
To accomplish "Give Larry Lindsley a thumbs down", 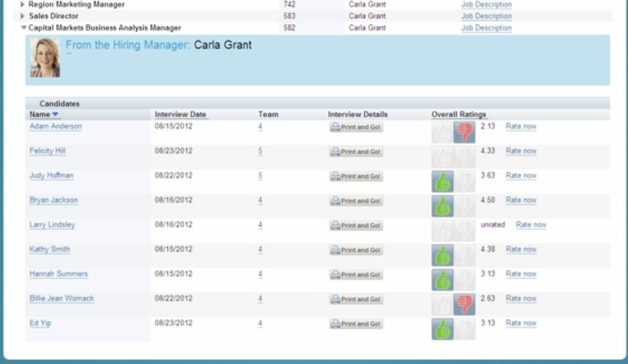I will tap(464, 230).
